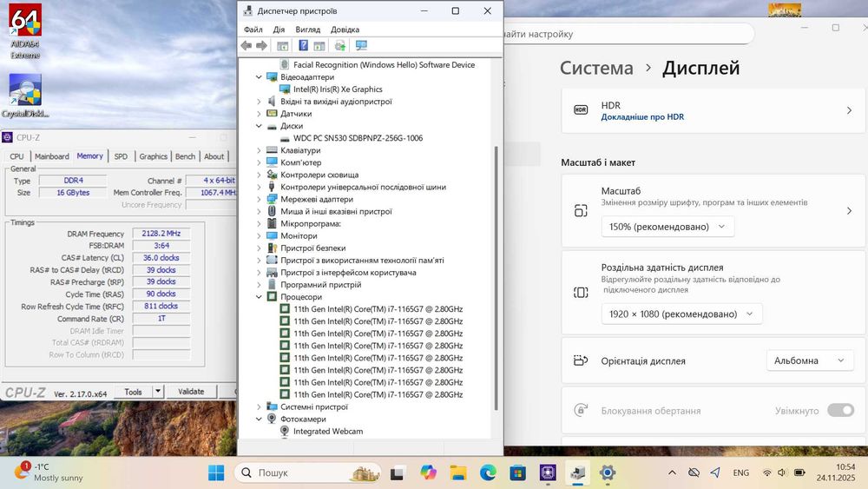This screenshot has width=868, height=489.
Task: Click ENG language indicator
Action: pos(740,472)
